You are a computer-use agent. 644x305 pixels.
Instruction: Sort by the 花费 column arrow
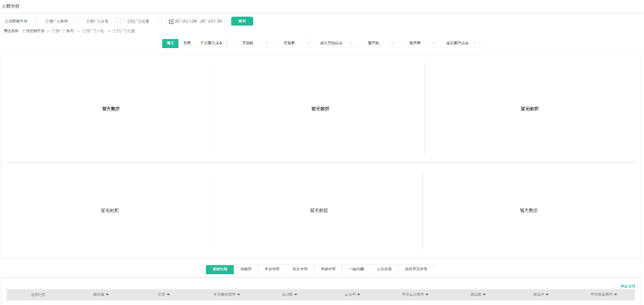[x=169, y=294]
